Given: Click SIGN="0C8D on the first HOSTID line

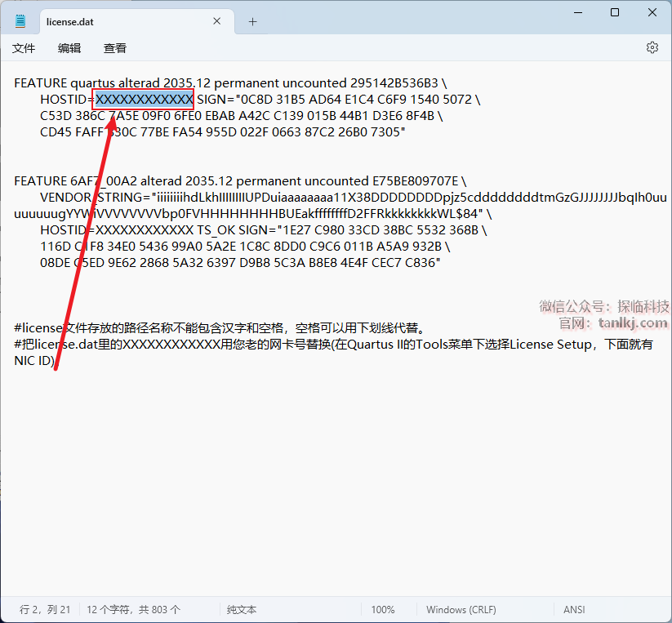Looking at the screenshot, I should [235, 100].
